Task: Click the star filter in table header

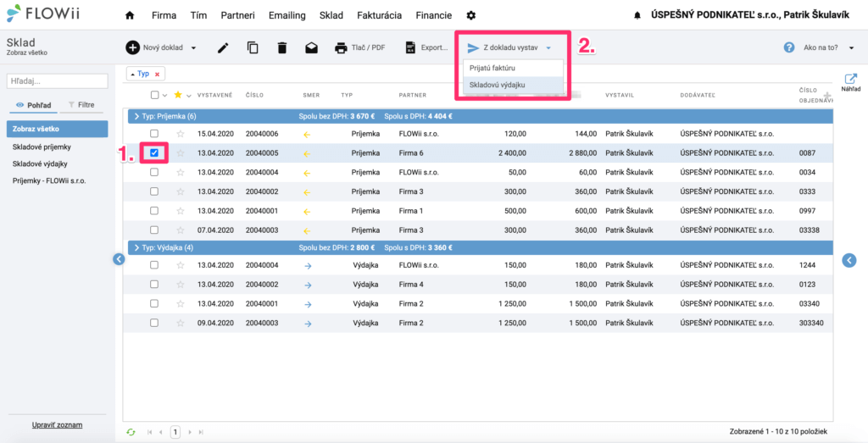Action: (x=178, y=95)
